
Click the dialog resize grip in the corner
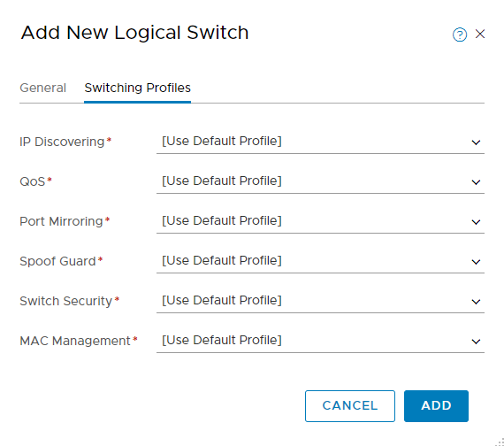(x=500, y=442)
